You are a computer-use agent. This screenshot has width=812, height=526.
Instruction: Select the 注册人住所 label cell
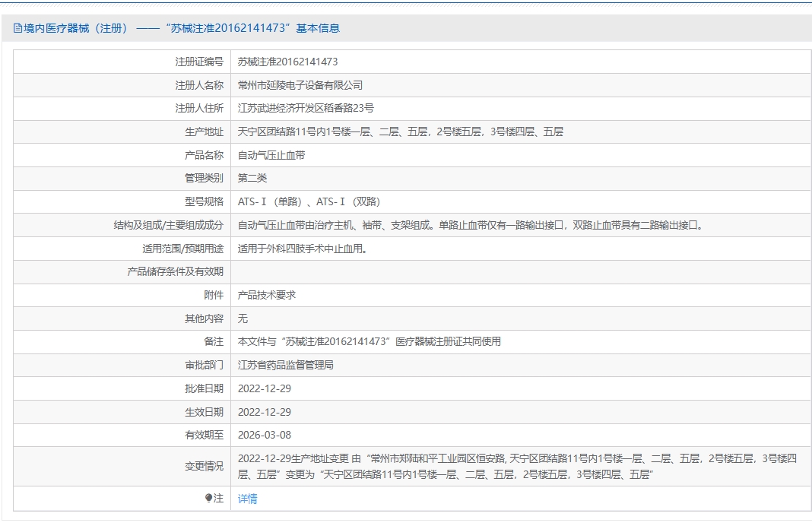pos(122,108)
